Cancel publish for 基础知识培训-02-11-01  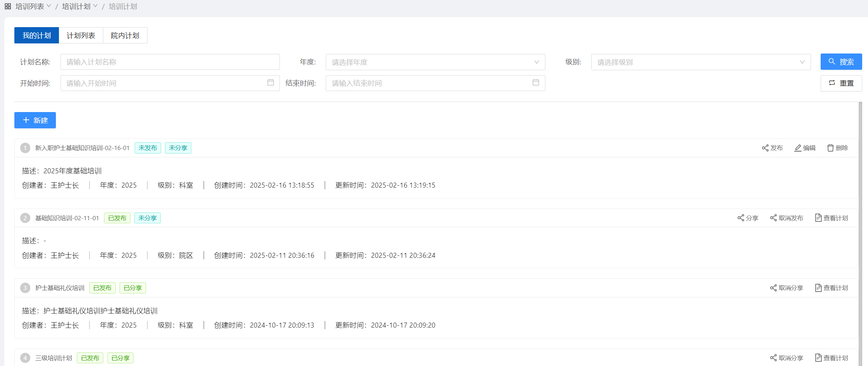[x=786, y=218]
